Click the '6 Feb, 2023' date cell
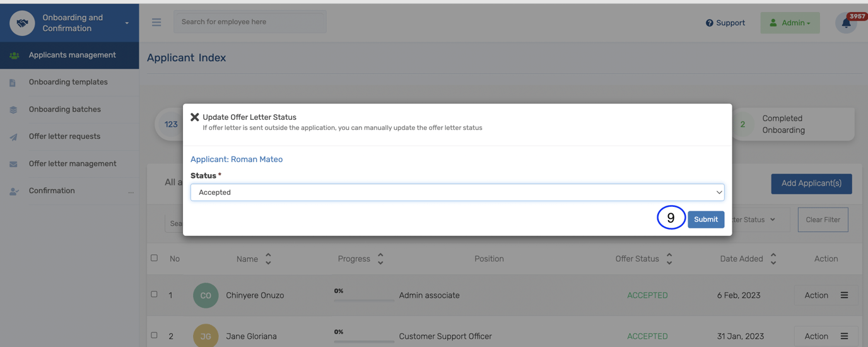The height and width of the screenshot is (347, 868). click(739, 295)
